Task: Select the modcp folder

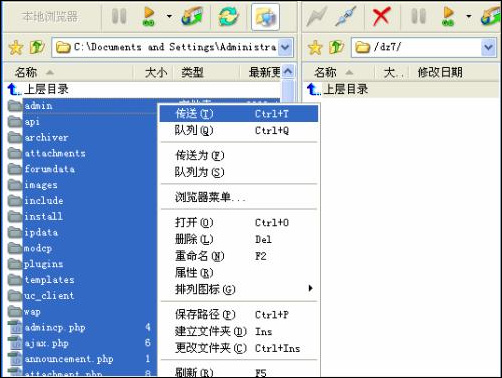Action: pyautogui.click(x=38, y=248)
